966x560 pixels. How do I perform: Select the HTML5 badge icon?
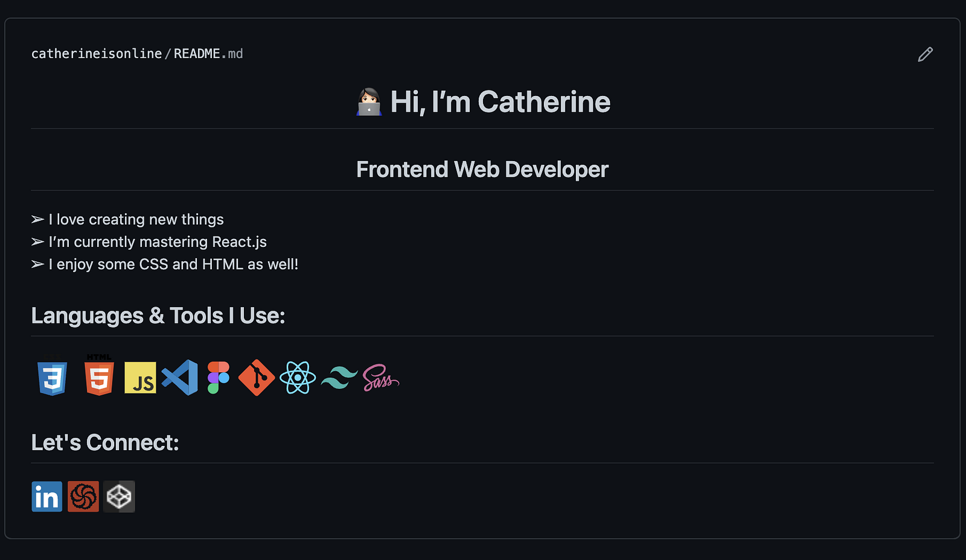[100, 377]
